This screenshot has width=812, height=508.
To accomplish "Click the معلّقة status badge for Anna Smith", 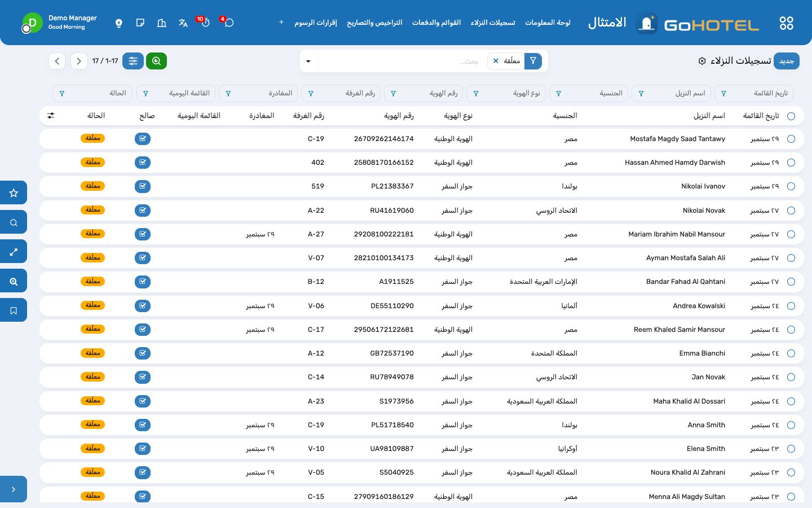I will coord(93,424).
